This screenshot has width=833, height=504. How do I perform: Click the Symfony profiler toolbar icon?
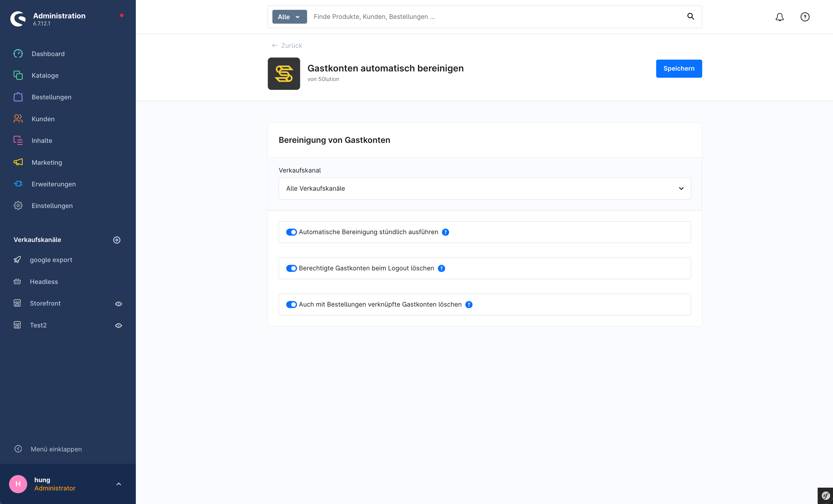click(x=825, y=496)
